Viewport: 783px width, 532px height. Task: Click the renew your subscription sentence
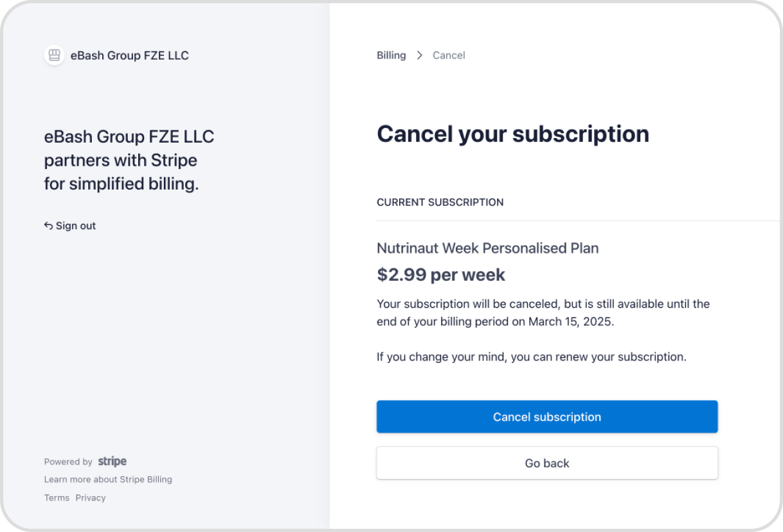[x=532, y=357]
